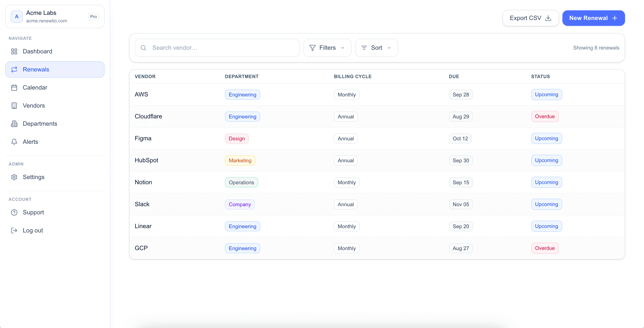The height and width of the screenshot is (328, 644).
Task: Click the Departments icon in sidebar
Action: [14, 124]
